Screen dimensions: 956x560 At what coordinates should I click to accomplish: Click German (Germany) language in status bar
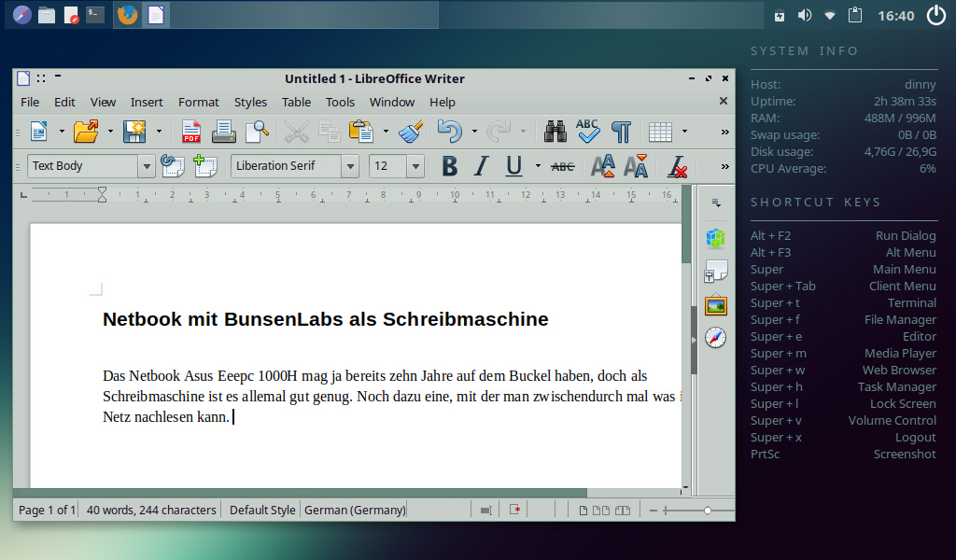tap(355, 510)
